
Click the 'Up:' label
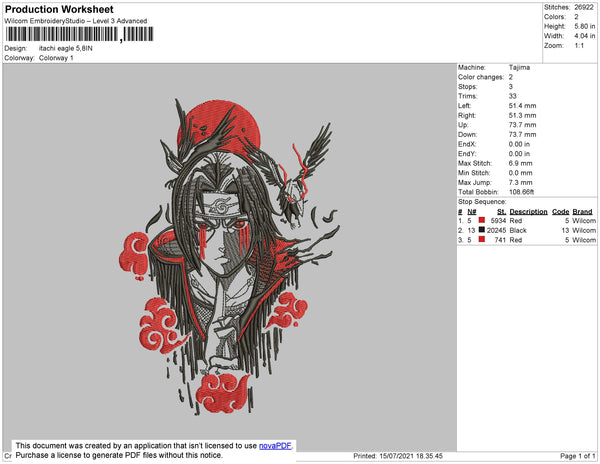(x=463, y=125)
